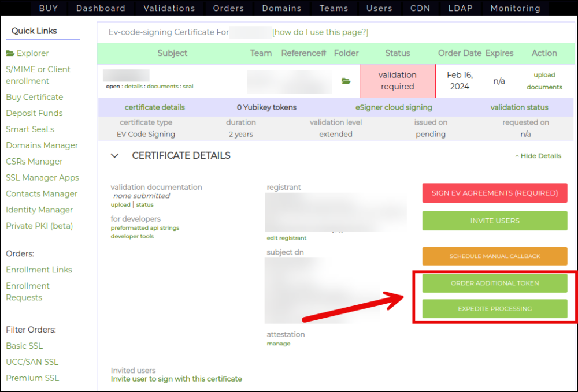
Task: Click the Invite Users button
Action: pos(494,221)
